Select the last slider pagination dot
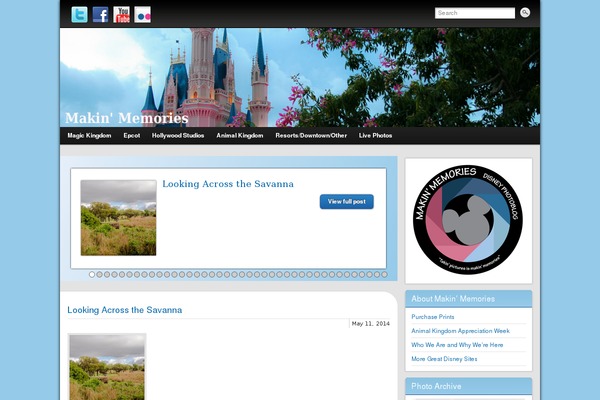 pos(384,274)
